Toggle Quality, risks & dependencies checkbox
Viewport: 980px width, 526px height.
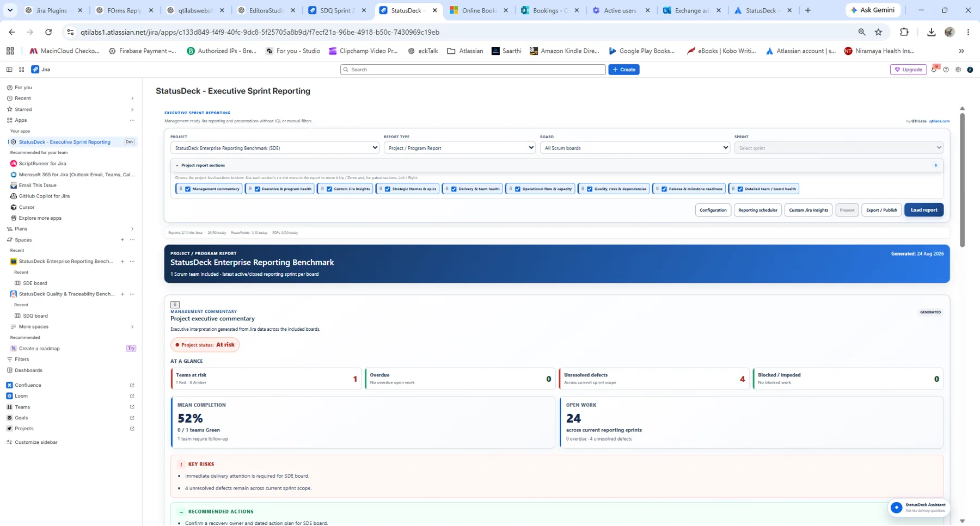pos(590,189)
